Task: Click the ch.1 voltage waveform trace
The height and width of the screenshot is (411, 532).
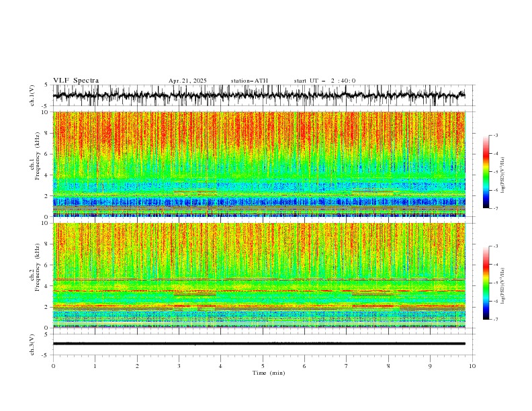Action: (259, 95)
